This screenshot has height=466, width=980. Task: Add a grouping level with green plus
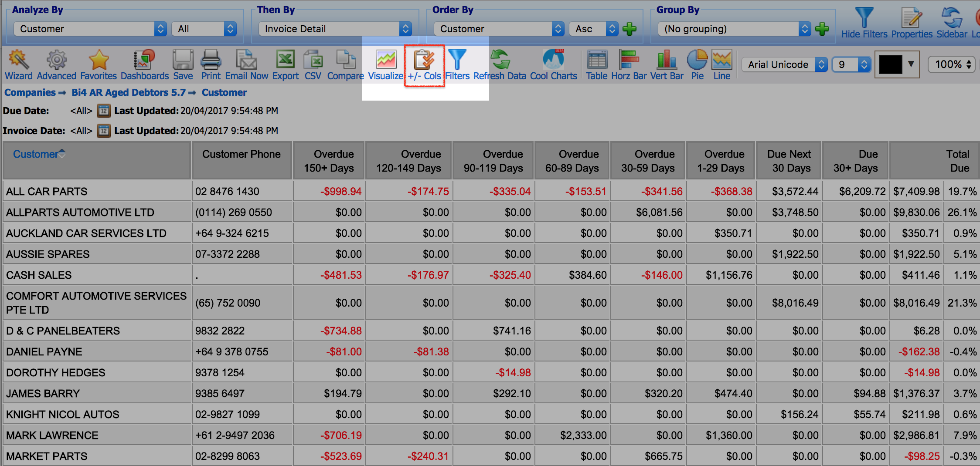822,29
